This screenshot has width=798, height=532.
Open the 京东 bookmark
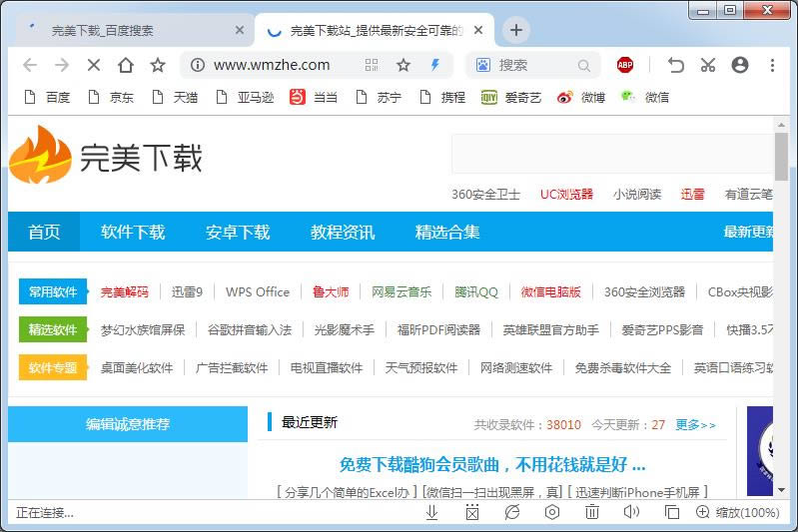(111, 97)
